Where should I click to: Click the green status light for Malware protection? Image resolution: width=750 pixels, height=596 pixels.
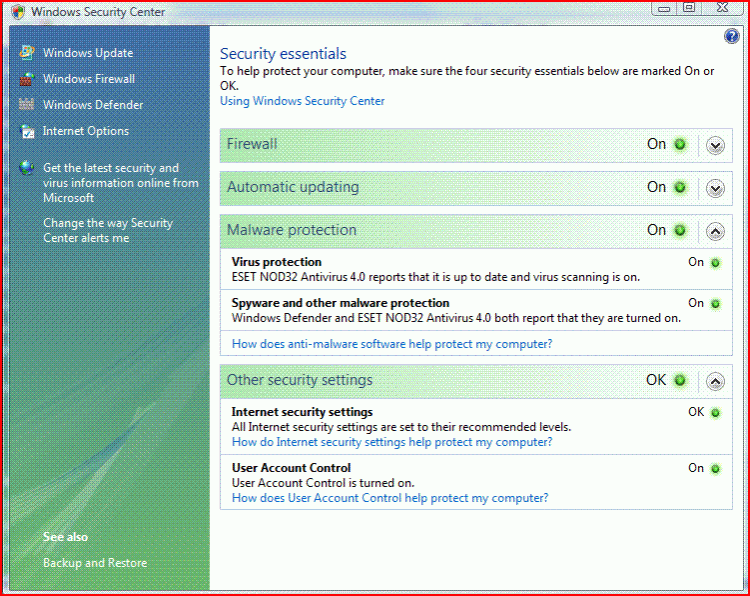(680, 231)
